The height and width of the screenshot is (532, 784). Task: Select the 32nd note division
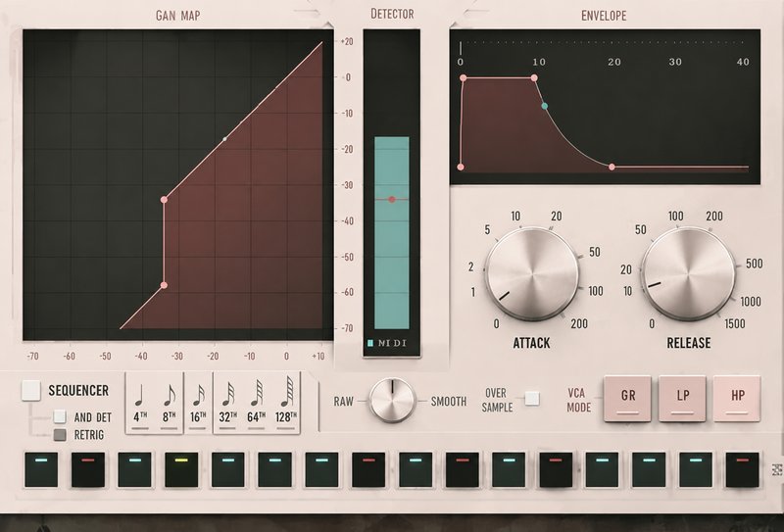pos(228,403)
